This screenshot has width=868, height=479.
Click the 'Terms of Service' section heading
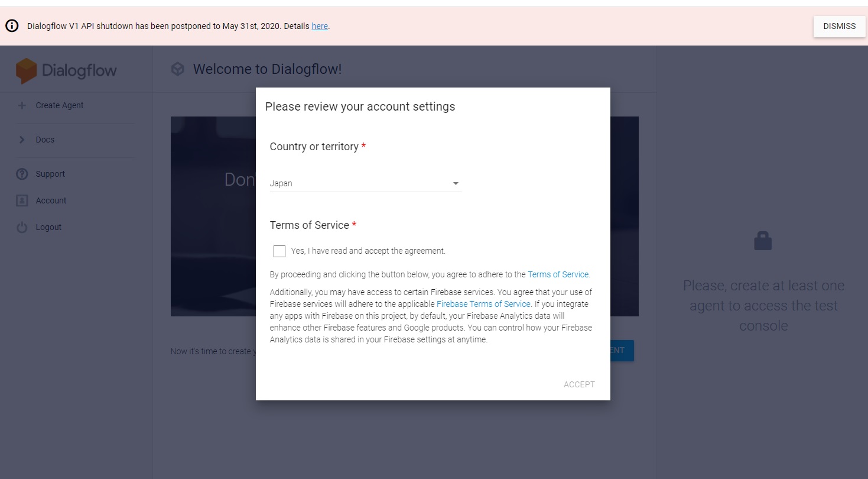(x=309, y=225)
